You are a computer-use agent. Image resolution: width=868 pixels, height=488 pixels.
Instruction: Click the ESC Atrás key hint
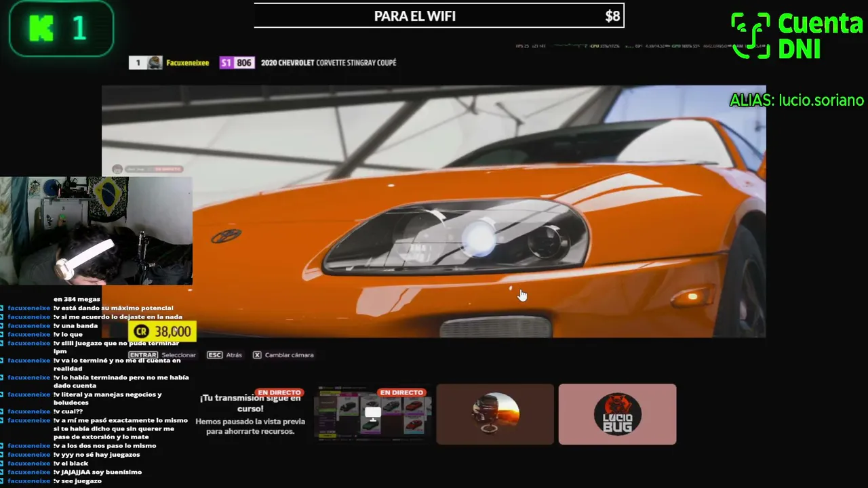(224, 355)
